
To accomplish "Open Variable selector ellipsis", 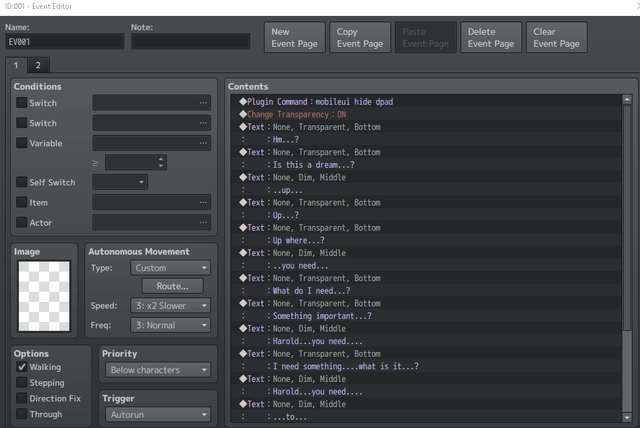I will 203,143.
